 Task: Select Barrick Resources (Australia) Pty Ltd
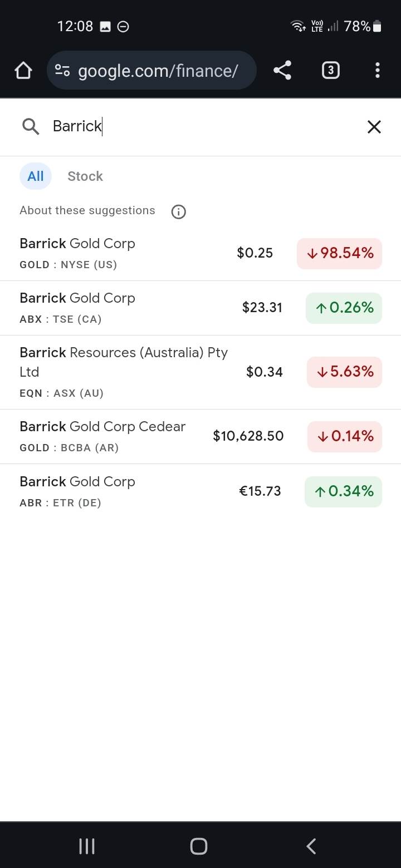click(124, 372)
